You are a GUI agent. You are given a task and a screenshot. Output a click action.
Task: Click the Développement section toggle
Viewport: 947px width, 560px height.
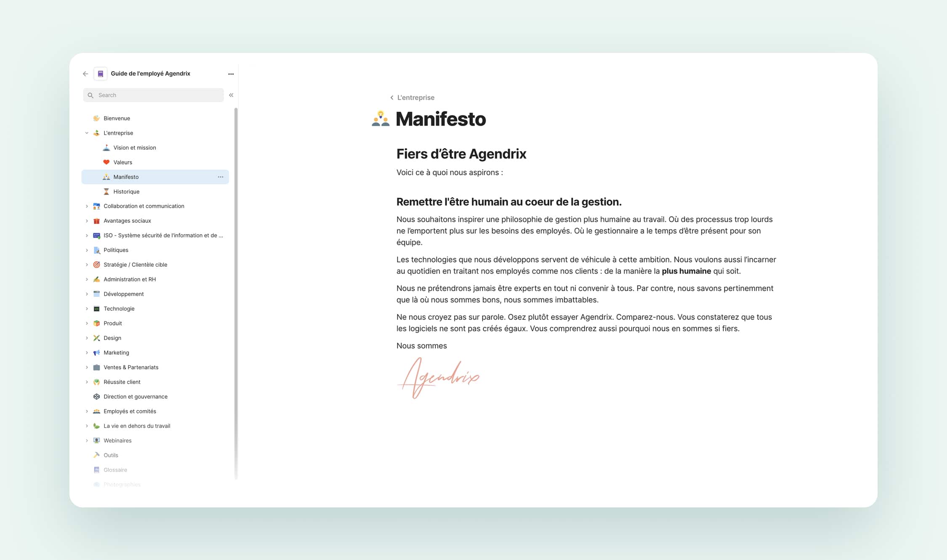86,293
